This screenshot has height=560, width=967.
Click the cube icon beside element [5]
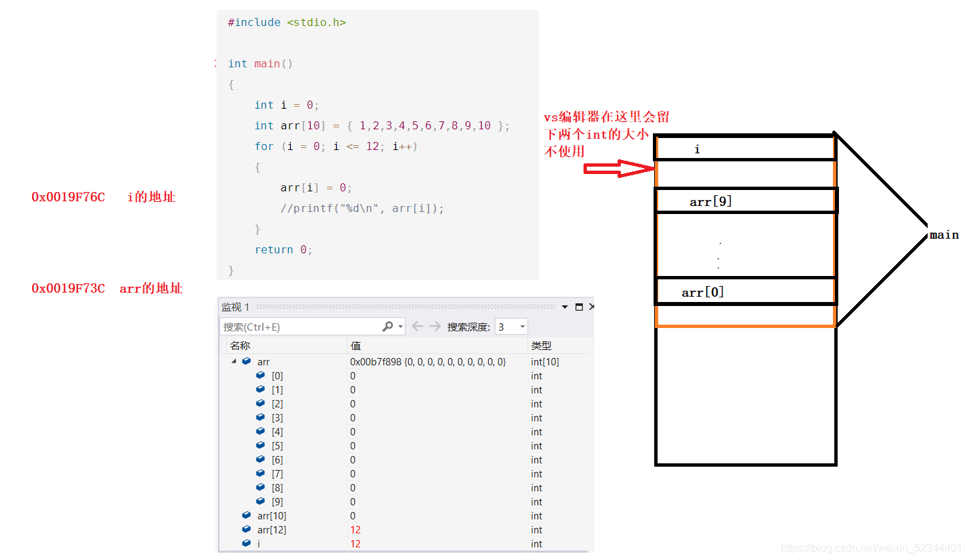[x=261, y=445]
